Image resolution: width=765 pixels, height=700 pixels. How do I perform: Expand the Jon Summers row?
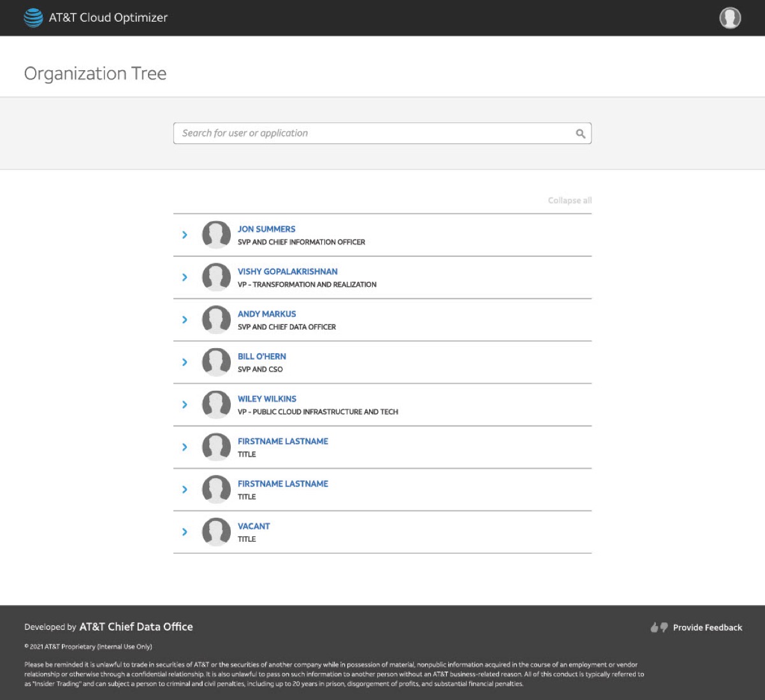185,235
